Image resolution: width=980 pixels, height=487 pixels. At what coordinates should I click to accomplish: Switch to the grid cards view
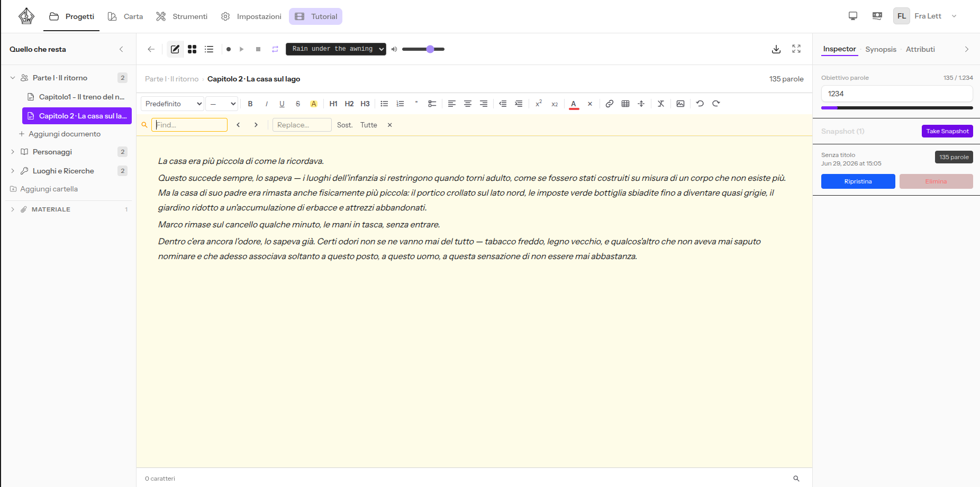pyautogui.click(x=192, y=49)
